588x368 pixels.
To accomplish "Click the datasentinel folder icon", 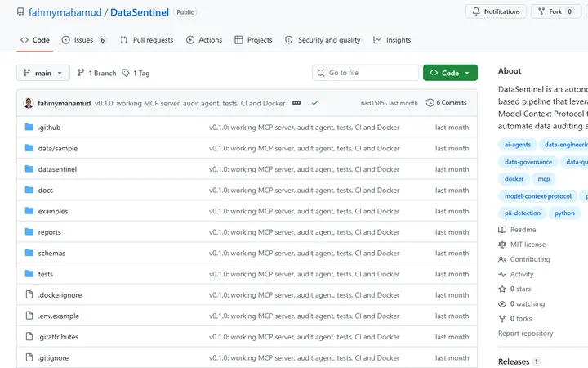I will (x=29, y=169).
